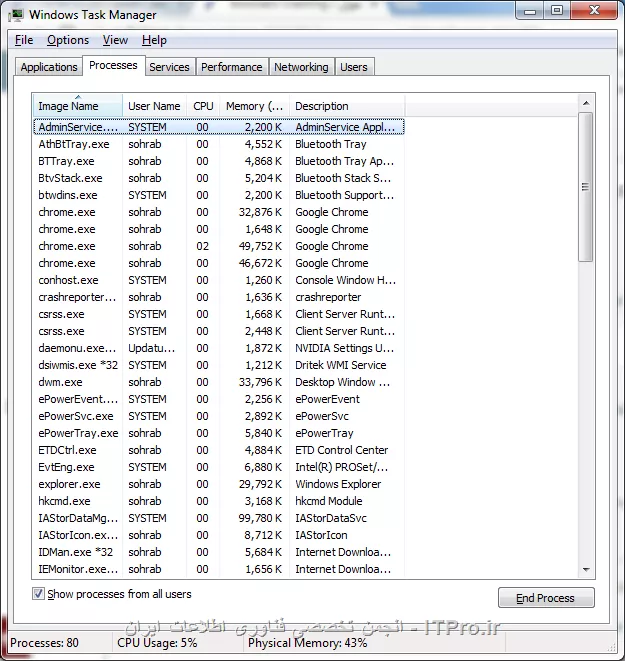Image resolution: width=625 pixels, height=661 pixels.
Task: Select the hkcmd.exe process
Action: tap(219, 501)
